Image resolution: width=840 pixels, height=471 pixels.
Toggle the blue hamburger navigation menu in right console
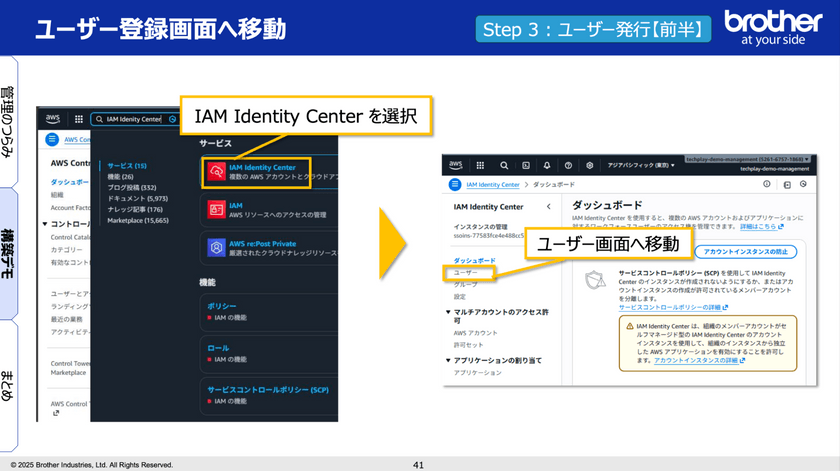tap(455, 185)
